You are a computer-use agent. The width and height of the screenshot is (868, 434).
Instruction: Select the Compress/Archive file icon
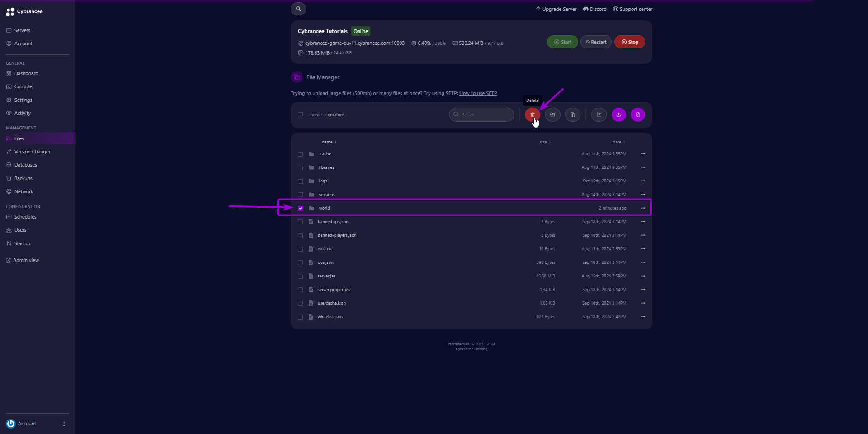pos(573,114)
